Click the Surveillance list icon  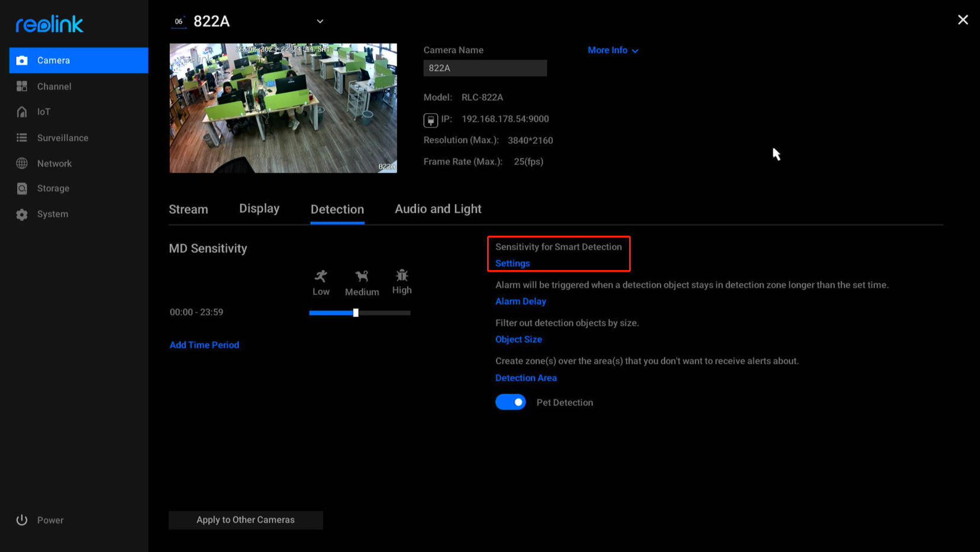[x=22, y=138]
